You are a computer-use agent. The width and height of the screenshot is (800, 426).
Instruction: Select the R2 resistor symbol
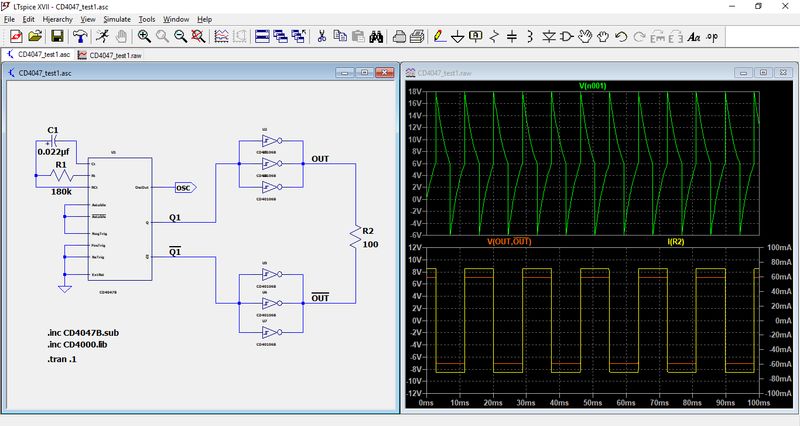point(355,238)
